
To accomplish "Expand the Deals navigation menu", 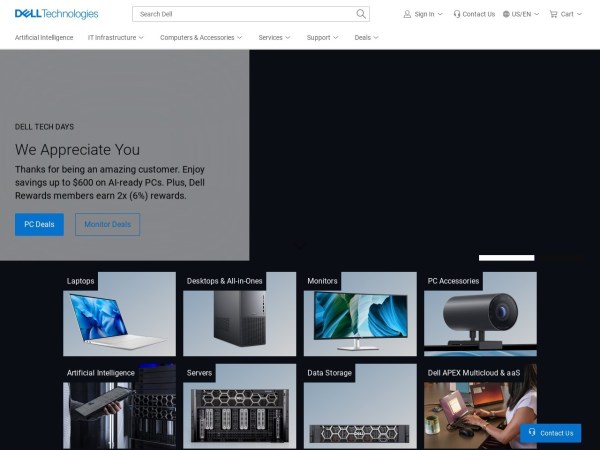I will click(x=366, y=37).
